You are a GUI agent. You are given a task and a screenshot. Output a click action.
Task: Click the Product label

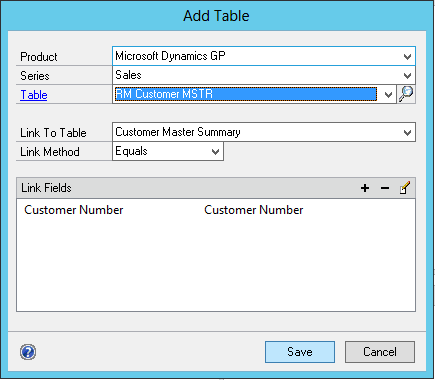point(39,57)
